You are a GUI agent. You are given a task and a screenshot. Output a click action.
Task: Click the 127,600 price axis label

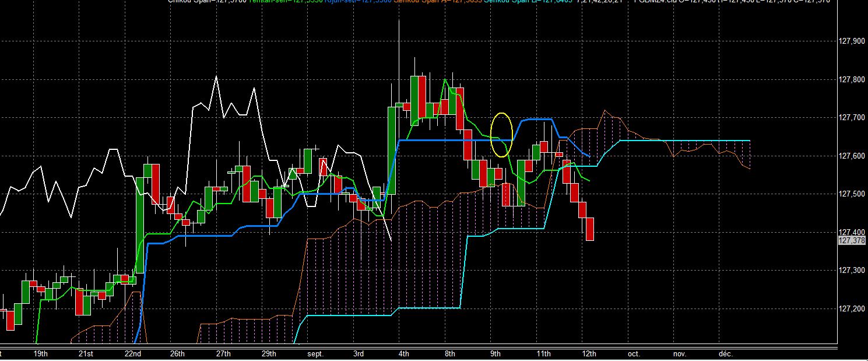852,156
